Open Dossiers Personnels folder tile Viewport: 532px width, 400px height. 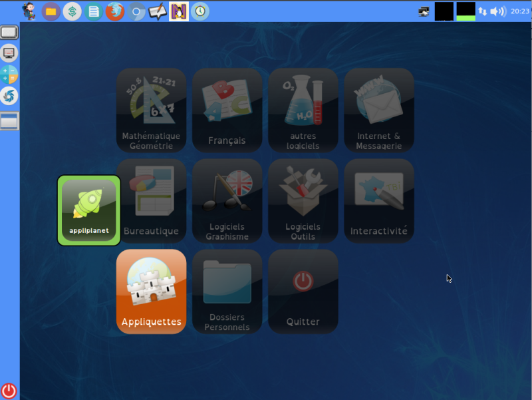tap(227, 292)
